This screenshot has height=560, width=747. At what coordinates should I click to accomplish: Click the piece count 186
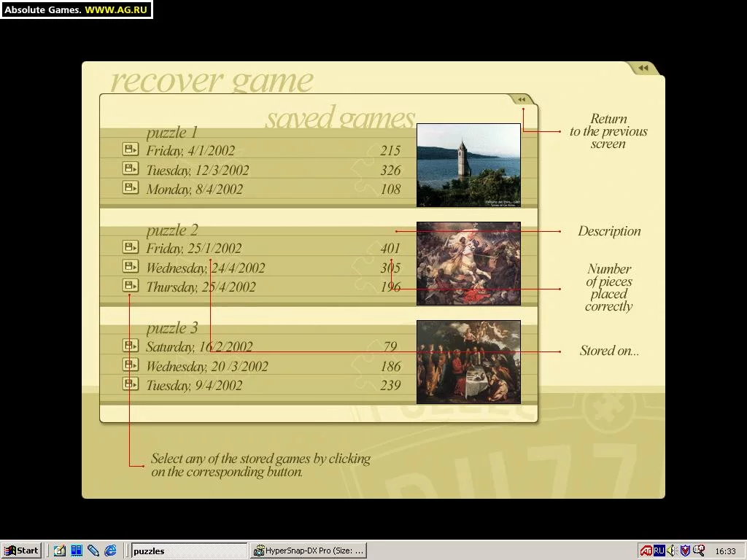[x=391, y=367]
